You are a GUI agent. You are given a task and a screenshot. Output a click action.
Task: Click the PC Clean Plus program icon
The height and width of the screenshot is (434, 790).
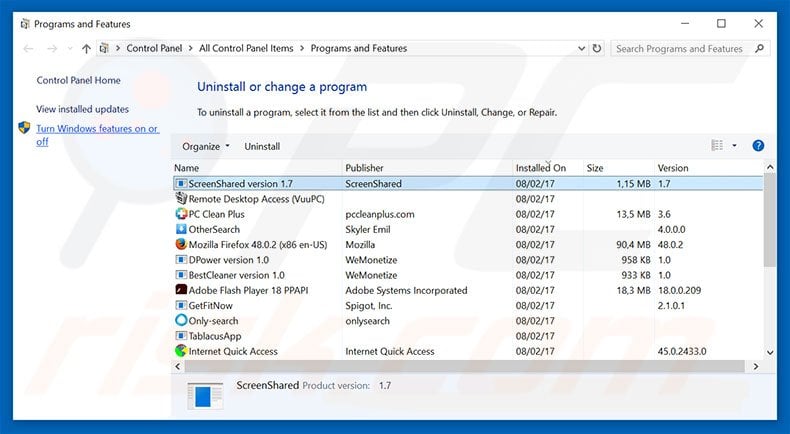click(x=181, y=214)
